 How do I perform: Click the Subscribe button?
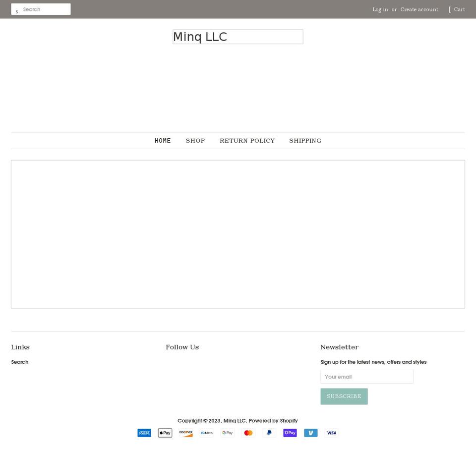[x=344, y=396]
